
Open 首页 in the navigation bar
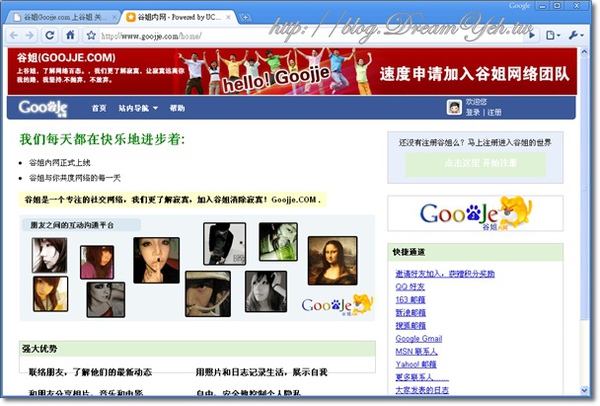point(99,108)
